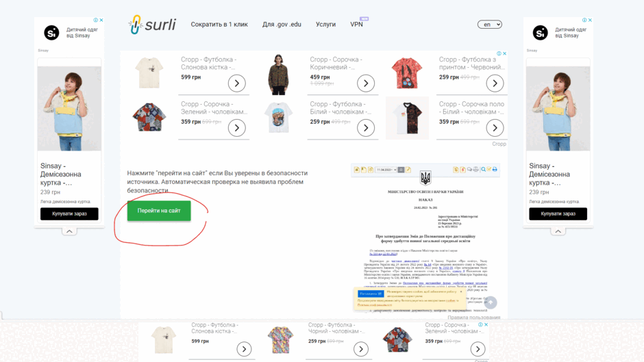Image resolution: width=644 pixels, height=362 pixels.
Task: Open the "Правила пользования" link
Action: coord(474,318)
